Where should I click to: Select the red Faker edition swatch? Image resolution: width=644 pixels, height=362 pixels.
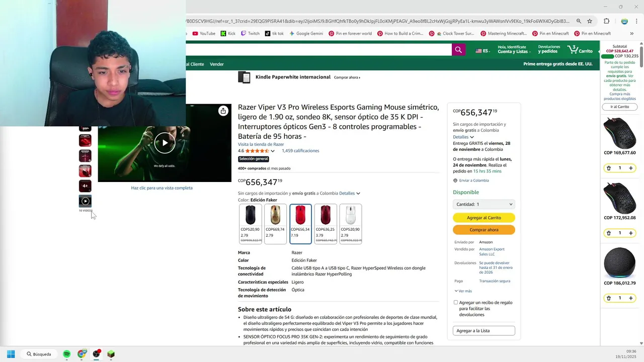(300, 224)
